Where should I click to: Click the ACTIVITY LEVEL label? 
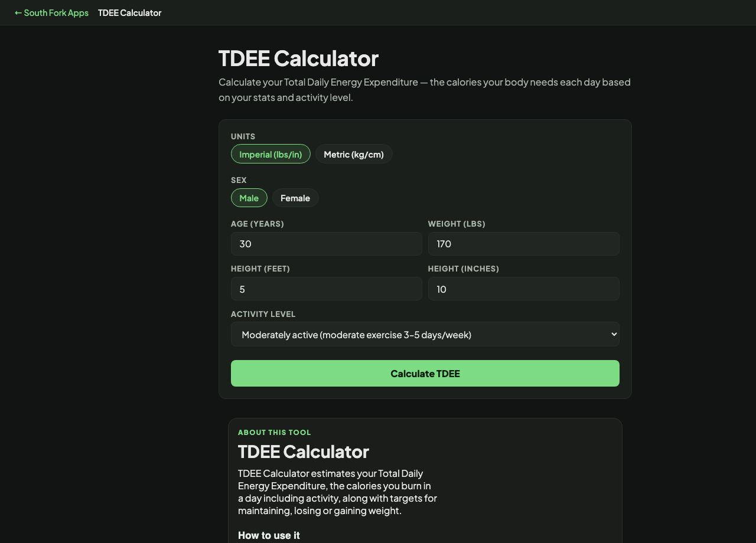[263, 314]
